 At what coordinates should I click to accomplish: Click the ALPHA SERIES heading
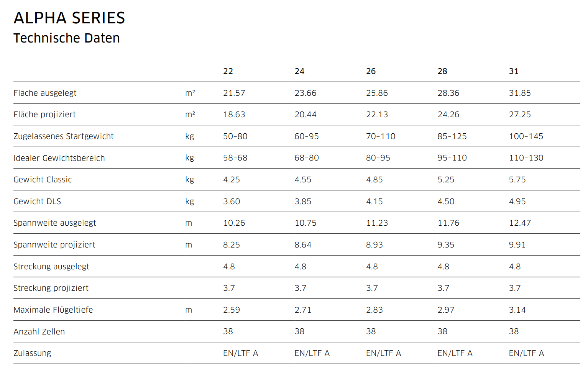click(x=69, y=18)
